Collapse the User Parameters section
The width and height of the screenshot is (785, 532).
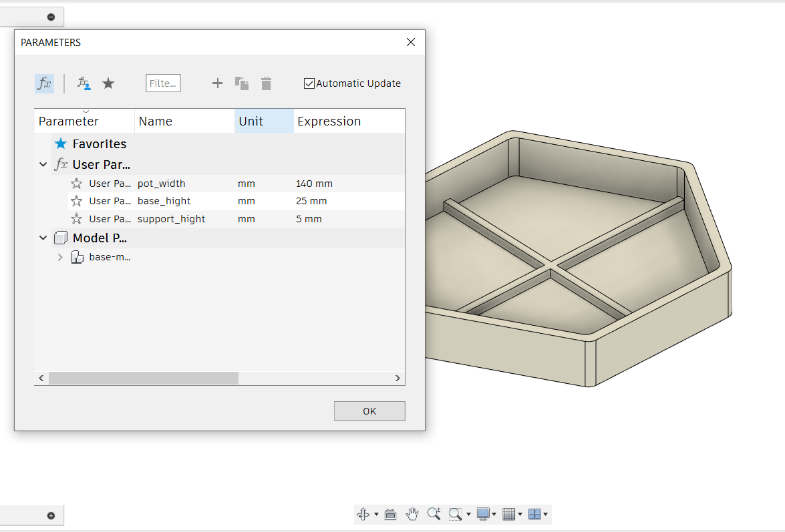click(43, 164)
